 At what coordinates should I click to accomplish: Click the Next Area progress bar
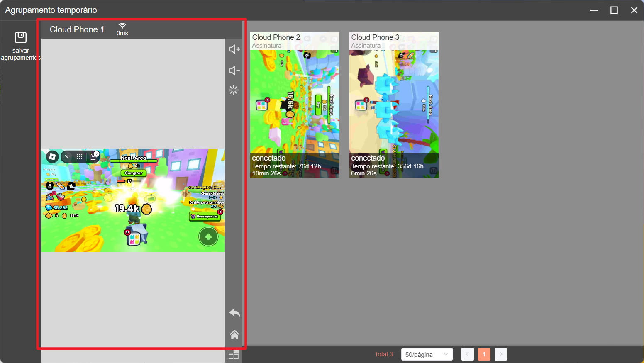point(134,161)
